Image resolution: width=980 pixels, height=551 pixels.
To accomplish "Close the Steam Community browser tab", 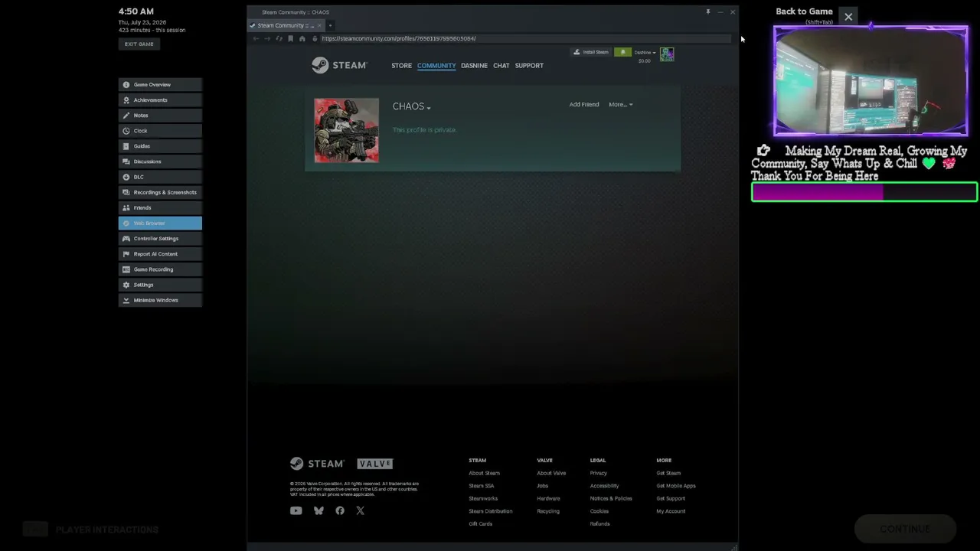I will point(319,25).
